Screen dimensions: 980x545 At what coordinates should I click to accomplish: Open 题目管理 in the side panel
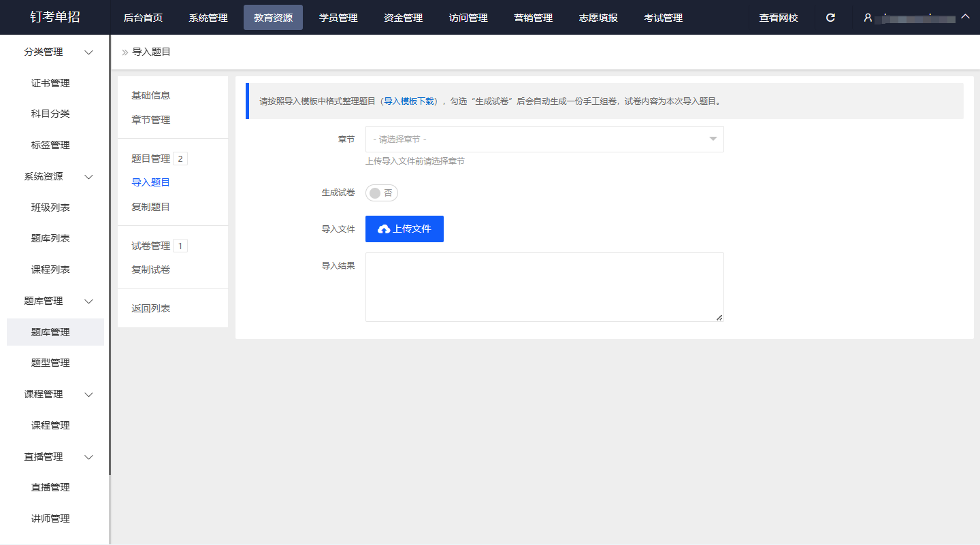click(x=150, y=159)
